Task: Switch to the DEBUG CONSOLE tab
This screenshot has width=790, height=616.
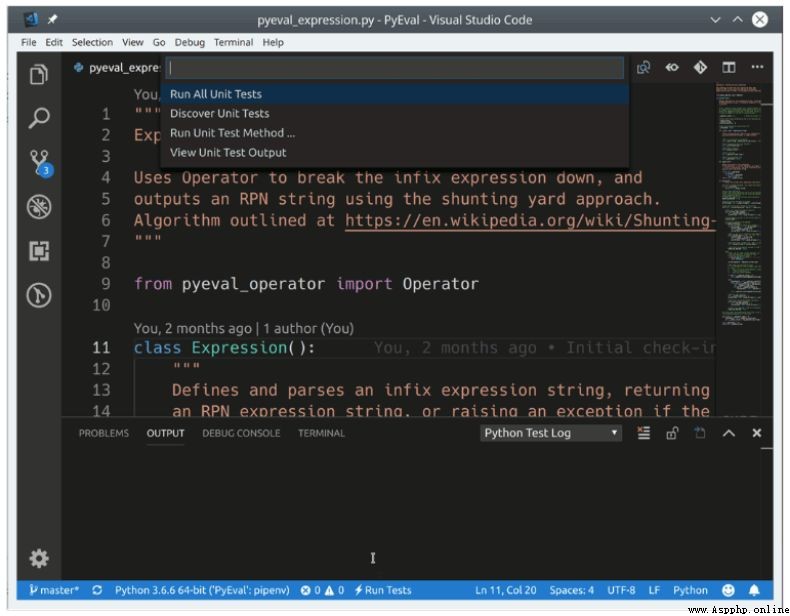Action: pos(241,433)
